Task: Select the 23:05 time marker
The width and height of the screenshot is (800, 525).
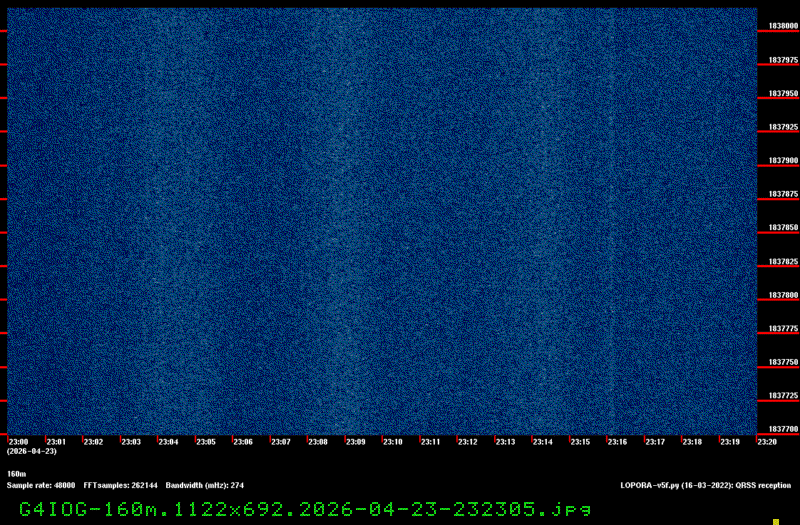Action: [206, 442]
